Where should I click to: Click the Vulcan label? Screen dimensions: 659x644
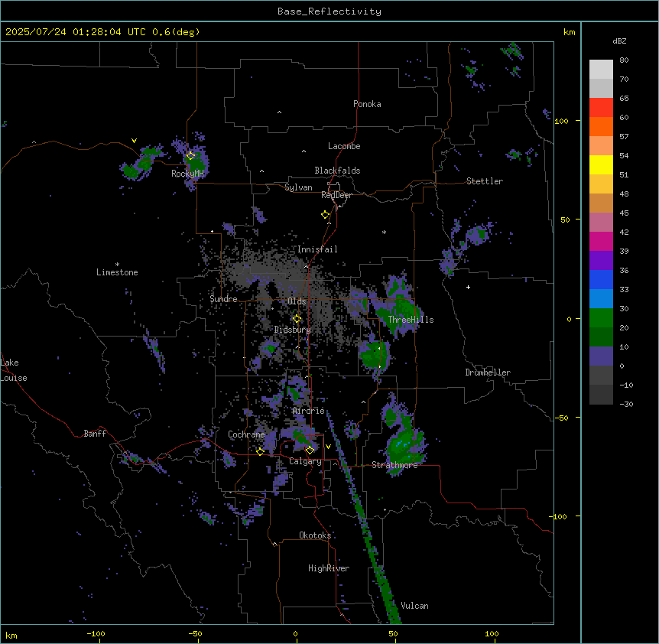(x=414, y=606)
